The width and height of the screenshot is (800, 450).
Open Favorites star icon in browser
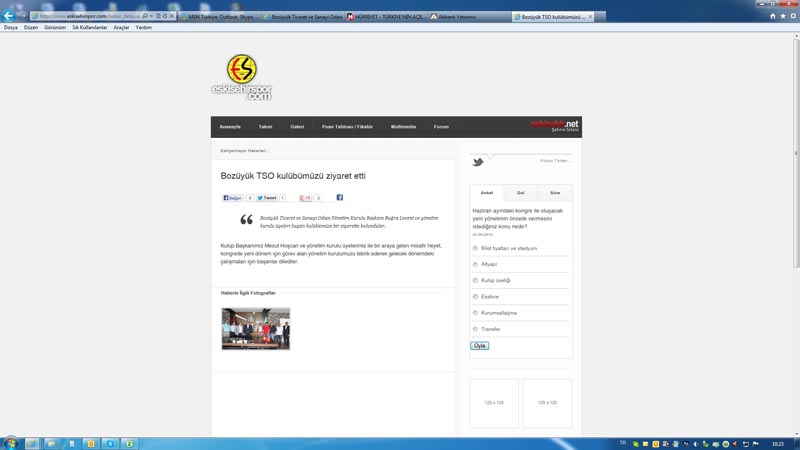point(783,16)
